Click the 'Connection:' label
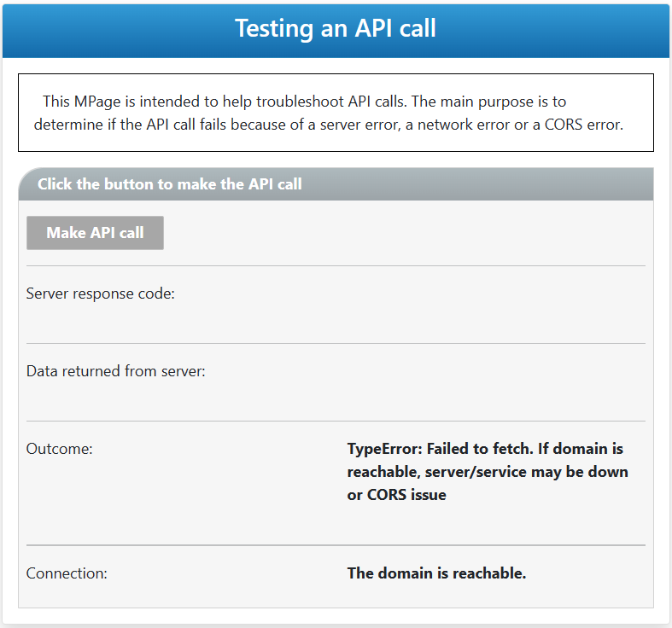Viewport: 672px width, 628px height. 67,573
